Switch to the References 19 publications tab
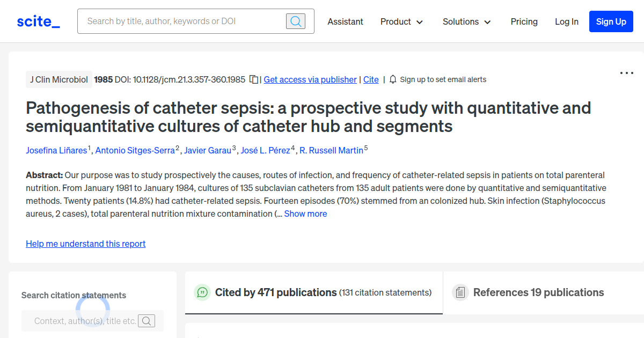The height and width of the screenshot is (338, 644). pyautogui.click(x=538, y=292)
